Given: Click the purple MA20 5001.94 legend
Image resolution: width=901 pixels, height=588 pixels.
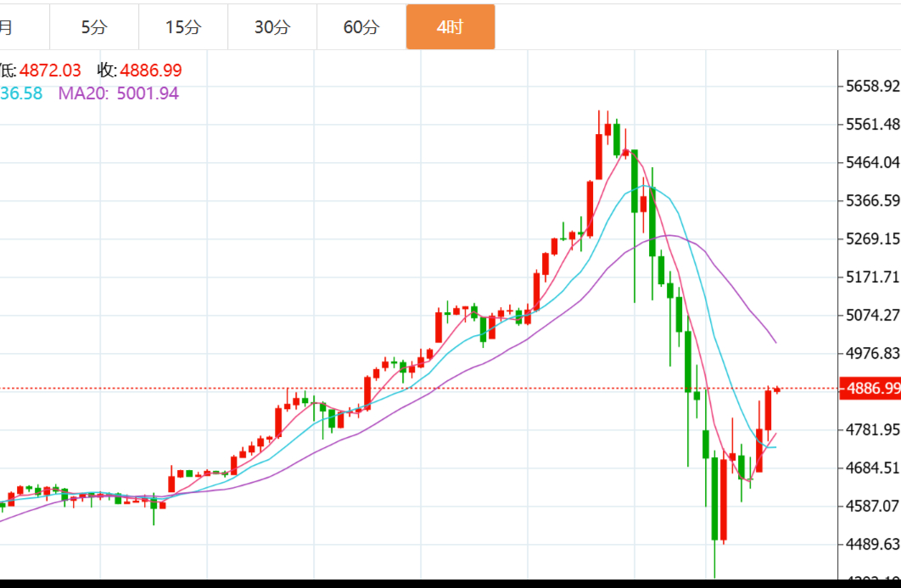Looking at the screenshot, I should [x=118, y=93].
